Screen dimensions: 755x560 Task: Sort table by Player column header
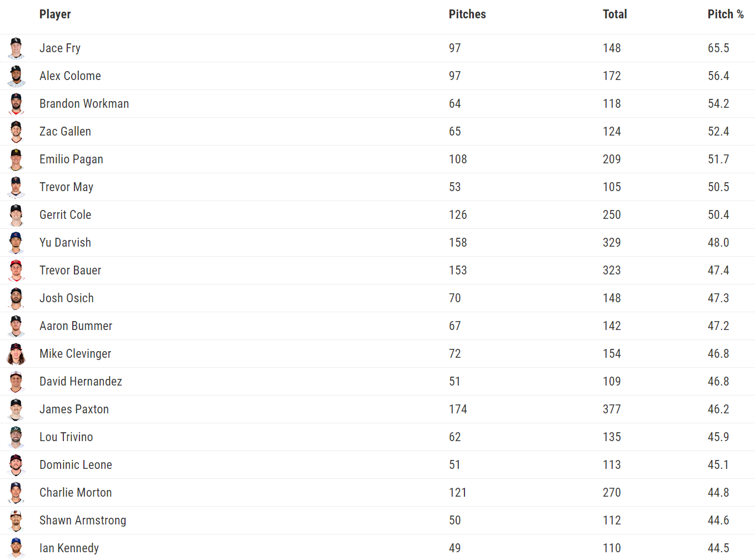(55, 14)
